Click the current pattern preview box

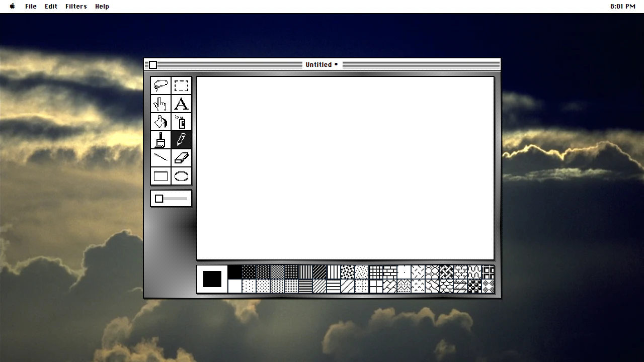pos(212,279)
